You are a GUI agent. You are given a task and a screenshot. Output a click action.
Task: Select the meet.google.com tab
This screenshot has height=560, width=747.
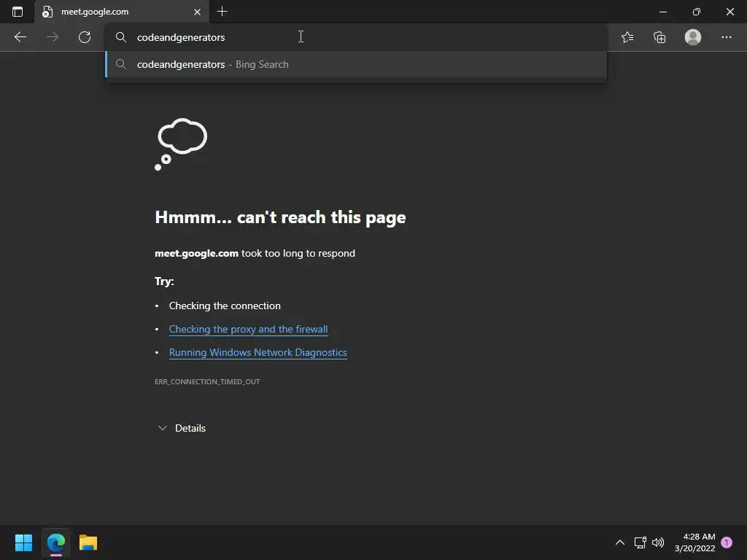(122, 12)
